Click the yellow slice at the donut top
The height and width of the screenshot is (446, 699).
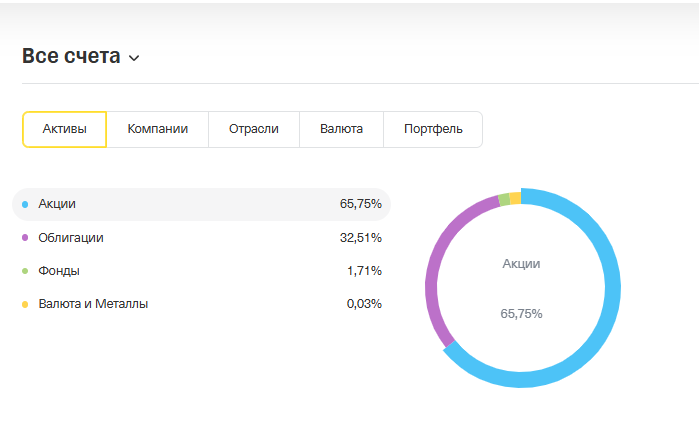pos(515,197)
